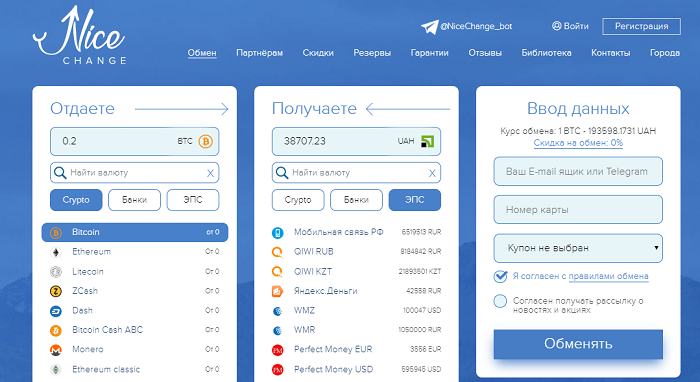700x382 pixels.
Task: Select the ЭПС tab under Получаете
Action: (x=415, y=200)
